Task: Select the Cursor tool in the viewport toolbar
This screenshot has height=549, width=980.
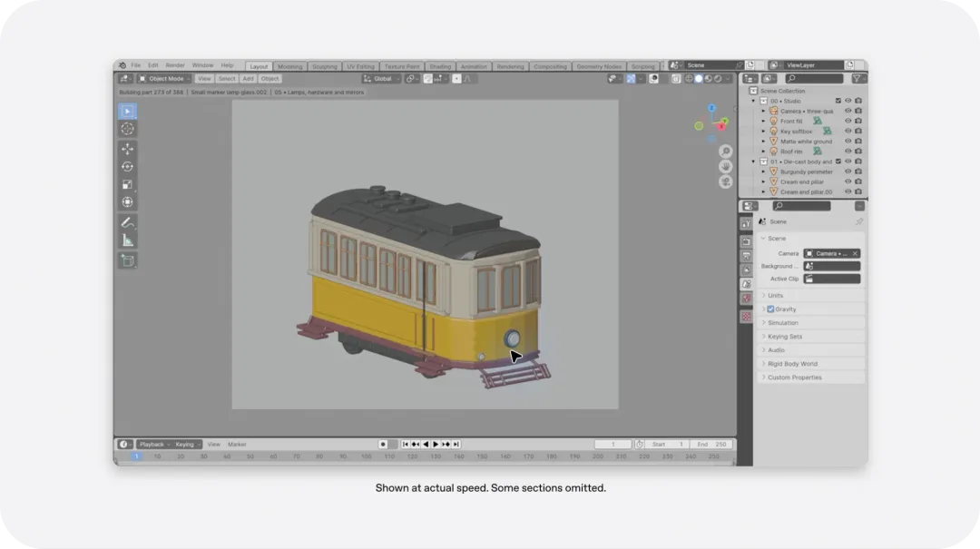Action: [128, 129]
